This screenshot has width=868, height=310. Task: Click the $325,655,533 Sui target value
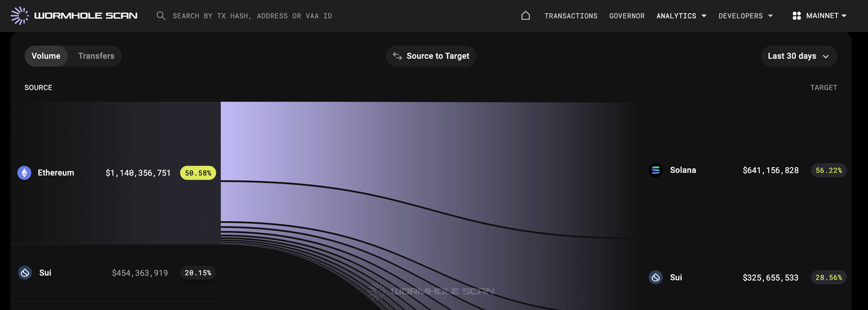coord(771,277)
